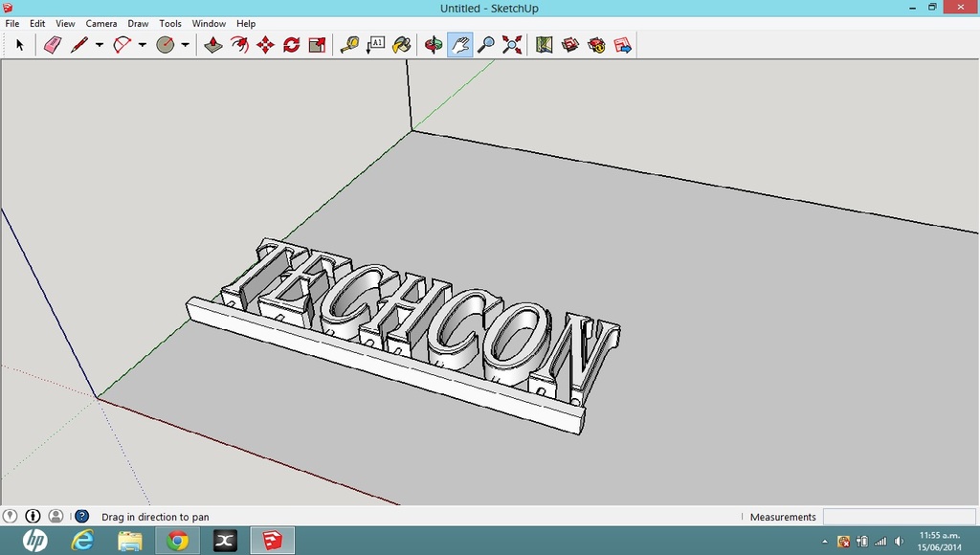Click the Measurements input box
The height and width of the screenshot is (555, 980).
(899, 517)
